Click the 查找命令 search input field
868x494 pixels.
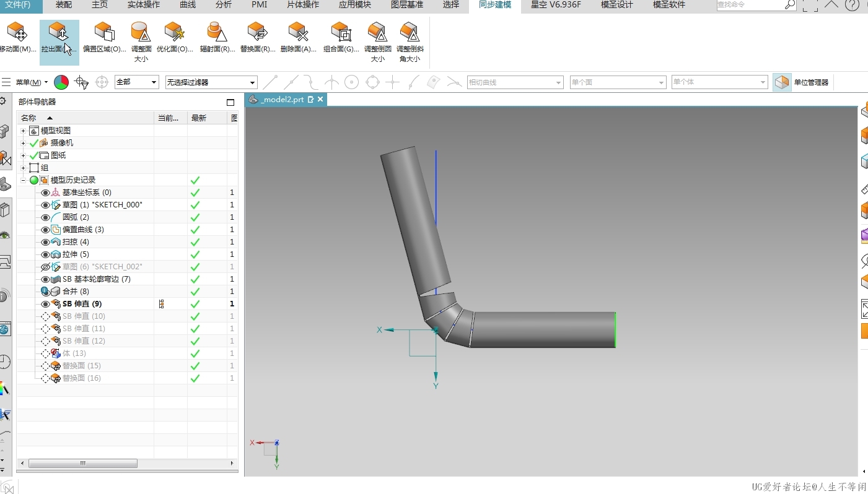click(751, 5)
